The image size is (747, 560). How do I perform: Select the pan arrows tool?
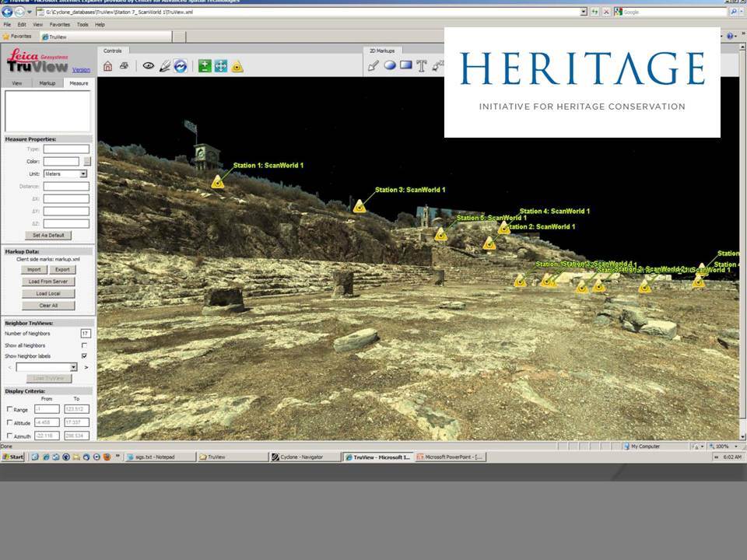click(220, 66)
